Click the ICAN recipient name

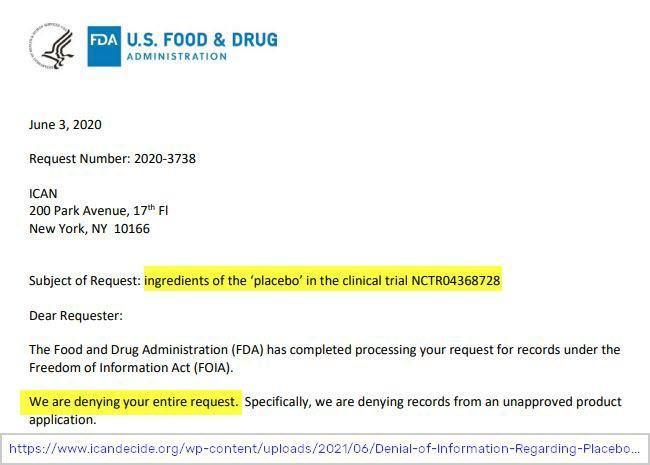pos(43,194)
